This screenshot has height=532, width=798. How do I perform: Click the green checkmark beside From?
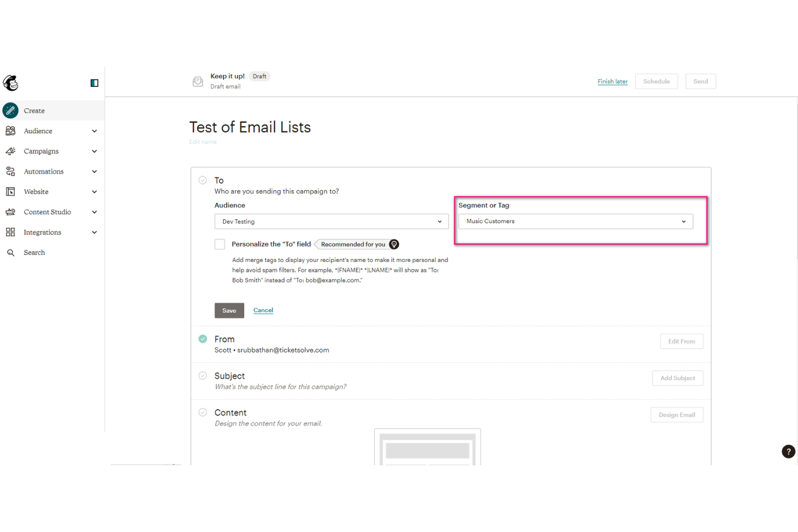(203, 339)
